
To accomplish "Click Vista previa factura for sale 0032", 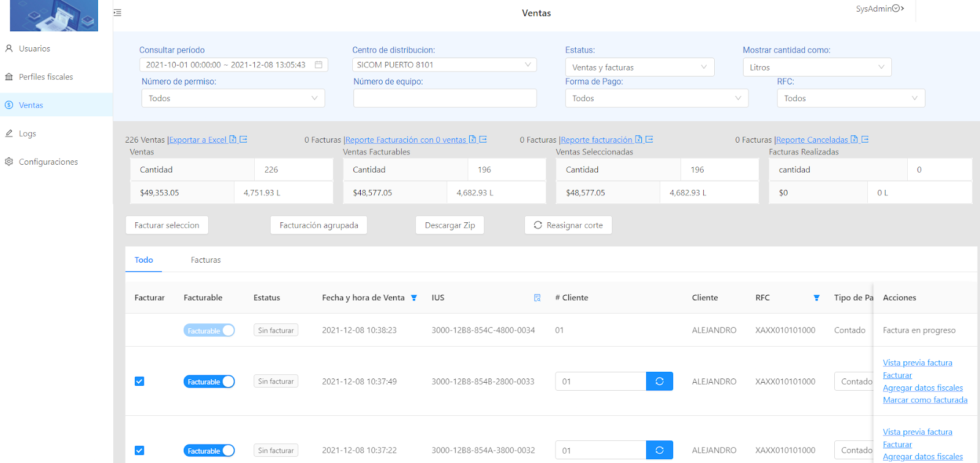I will (918, 432).
